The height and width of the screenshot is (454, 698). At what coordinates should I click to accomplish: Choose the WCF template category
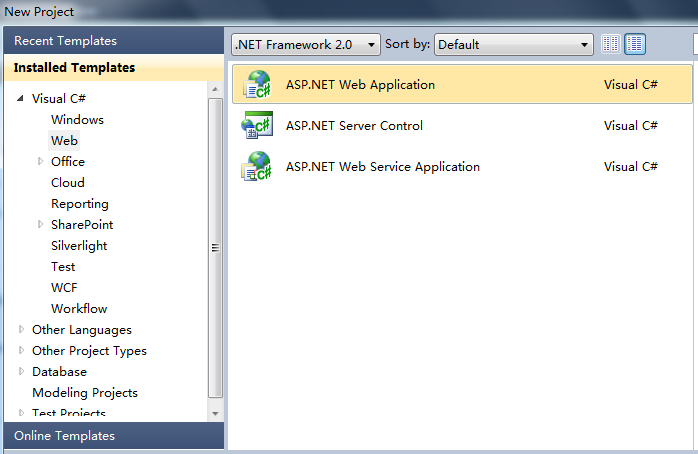point(64,288)
